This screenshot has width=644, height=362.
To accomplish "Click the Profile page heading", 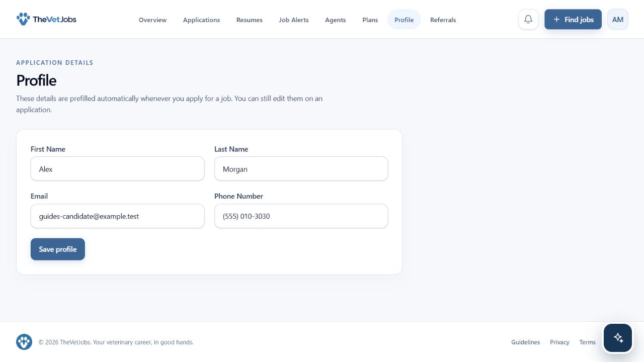I will click(x=36, y=80).
